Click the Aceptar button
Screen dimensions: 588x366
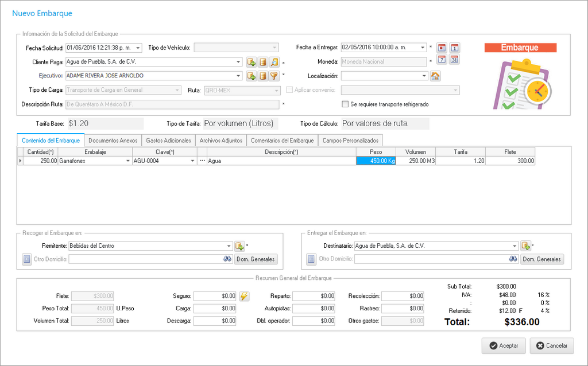(x=503, y=345)
